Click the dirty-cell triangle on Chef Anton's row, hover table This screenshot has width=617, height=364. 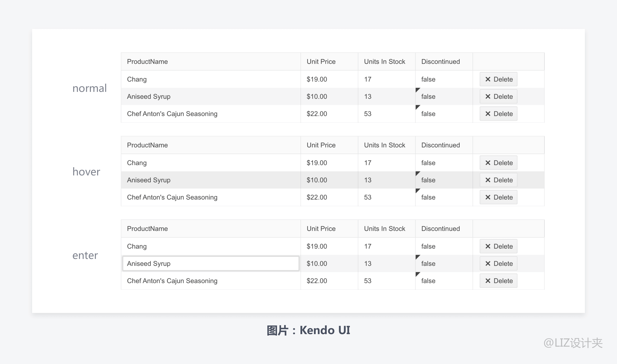417,190
